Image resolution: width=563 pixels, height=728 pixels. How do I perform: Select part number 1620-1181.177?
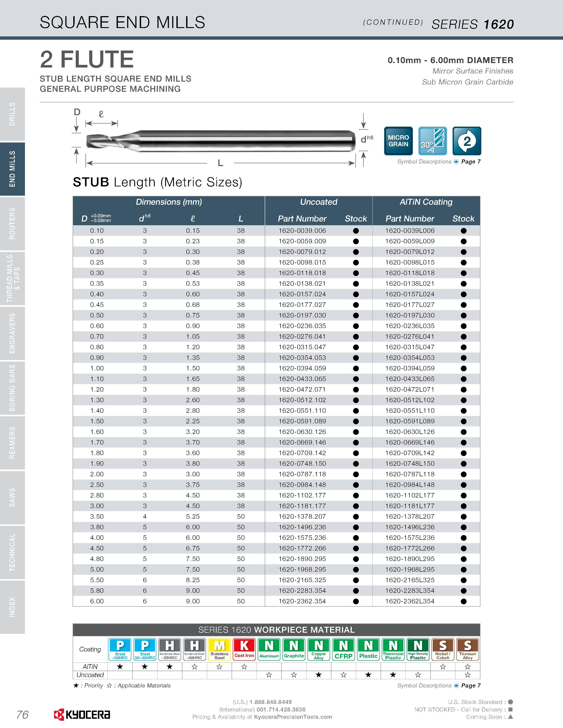point(302,506)
